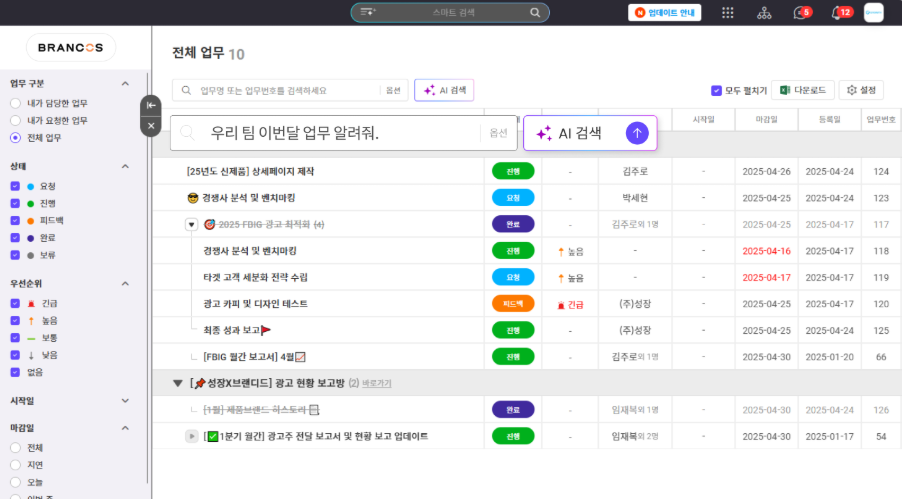Click the 업무명 또는 업무번호 search field

point(288,90)
